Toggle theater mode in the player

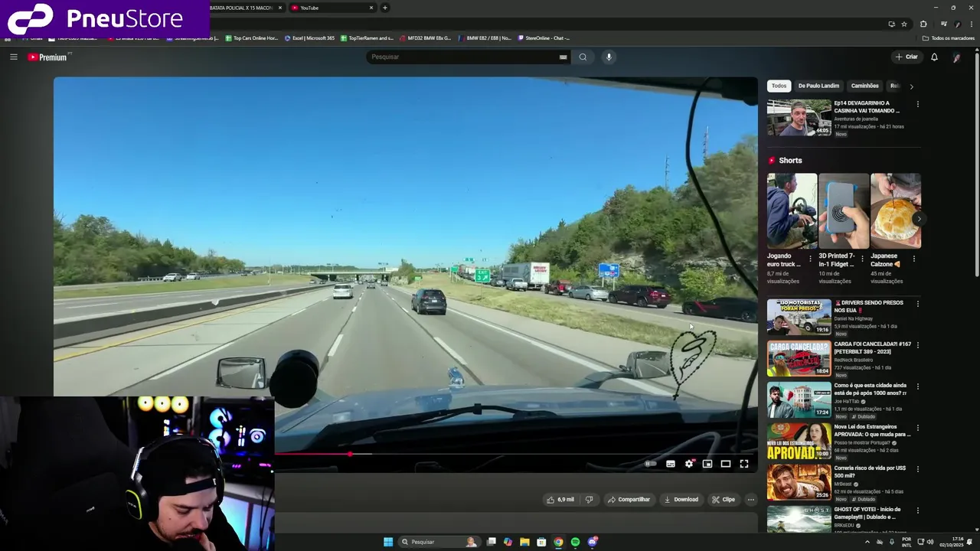click(726, 464)
